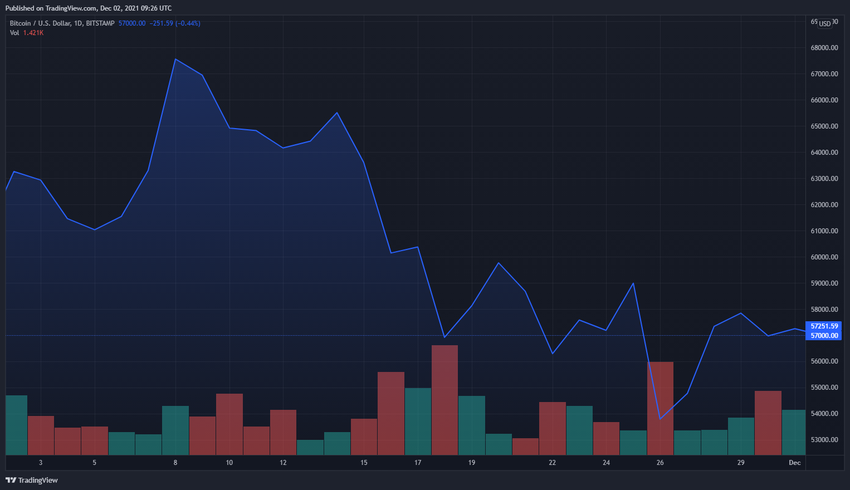Click the 68000.00 price axis label
This screenshot has height=490, width=850.
pos(824,48)
